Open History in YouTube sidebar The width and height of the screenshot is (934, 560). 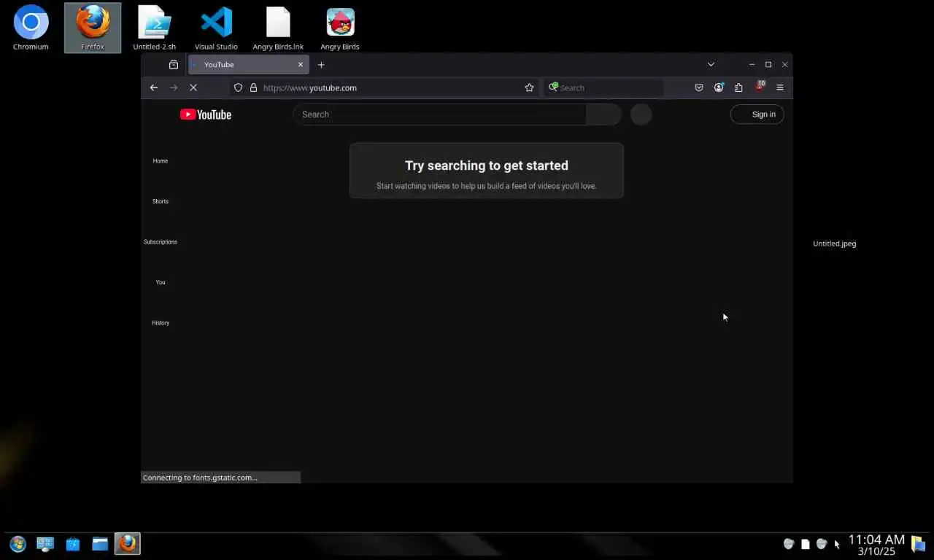coord(161,323)
